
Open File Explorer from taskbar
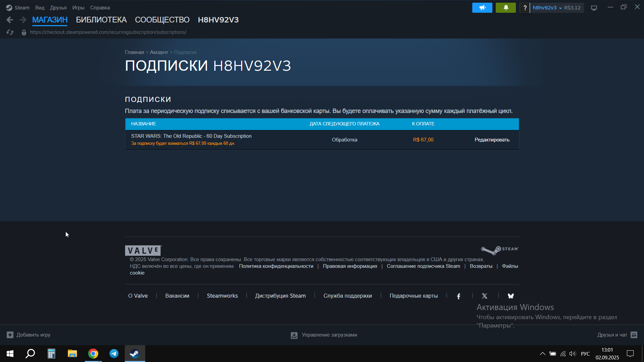[72, 354]
